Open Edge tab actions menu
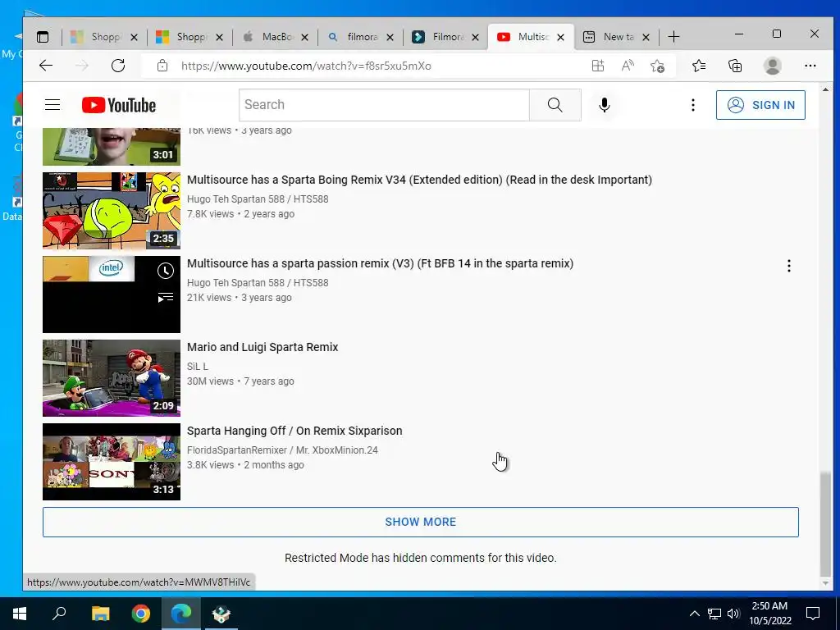Image resolution: width=840 pixels, height=630 pixels. pos(43,37)
